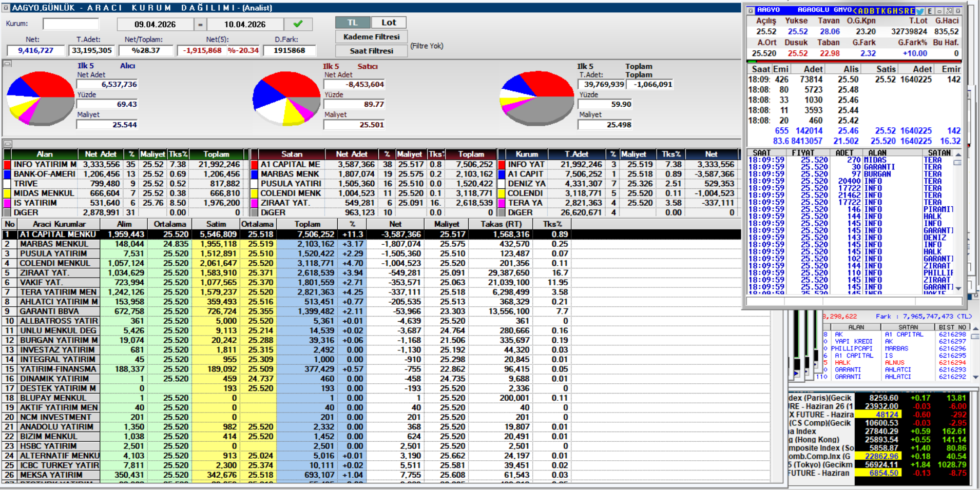Click the detach arrow icon in AAGYO window
980x490 pixels.
click(949, 11)
